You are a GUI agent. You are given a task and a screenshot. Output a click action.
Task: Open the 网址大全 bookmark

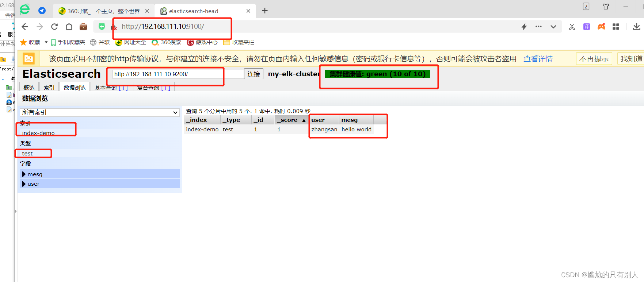[x=131, y=42]
